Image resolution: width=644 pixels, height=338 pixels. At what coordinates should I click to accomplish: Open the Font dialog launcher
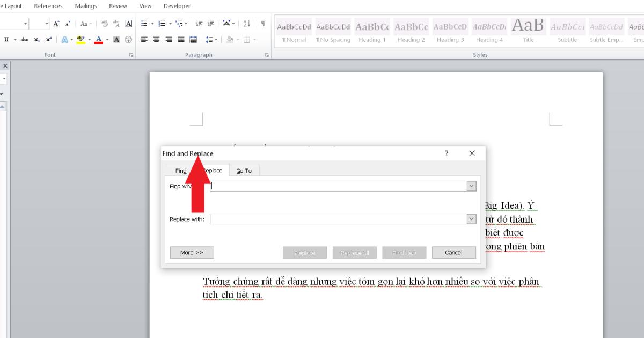[x=131, y=55]
